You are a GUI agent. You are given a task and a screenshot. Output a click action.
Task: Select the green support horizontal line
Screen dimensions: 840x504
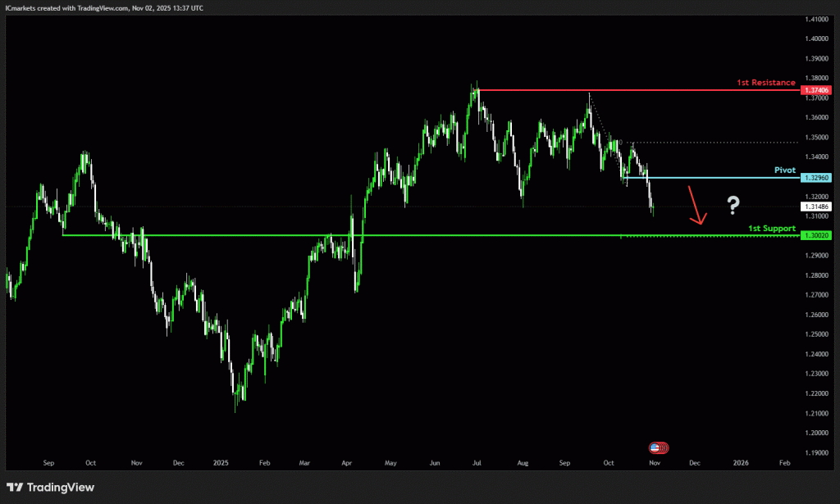click(410, 235)
